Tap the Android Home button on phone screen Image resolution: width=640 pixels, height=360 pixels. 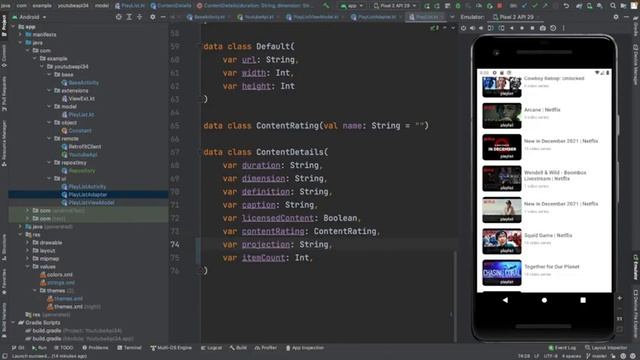click(544, 300)
